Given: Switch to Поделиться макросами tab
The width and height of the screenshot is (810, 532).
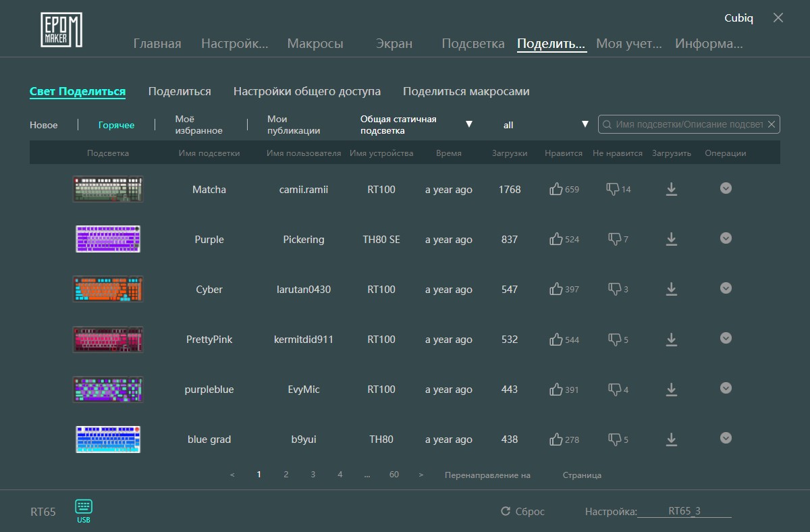Looking at the screenshot, I should 466,91.
